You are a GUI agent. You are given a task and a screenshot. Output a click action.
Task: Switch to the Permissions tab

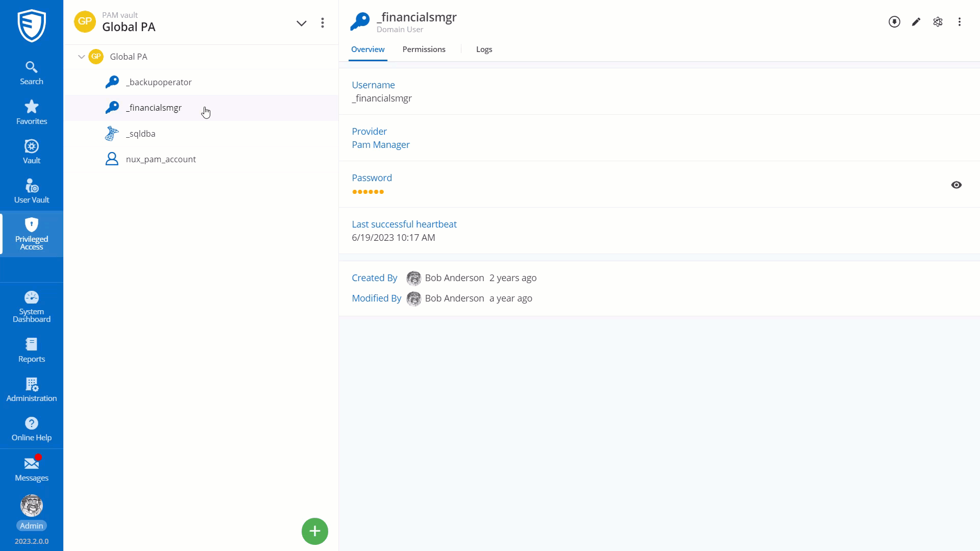coord(424,49)
